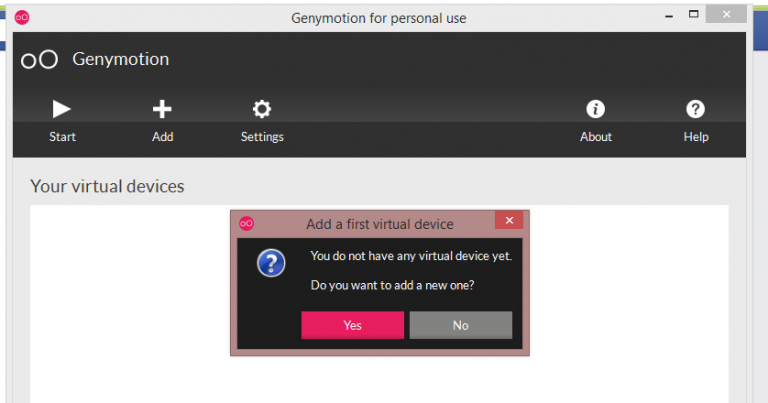Click the Genymotion app icon in the title bar
Screen dimensions: 768x403
point(23,17)
